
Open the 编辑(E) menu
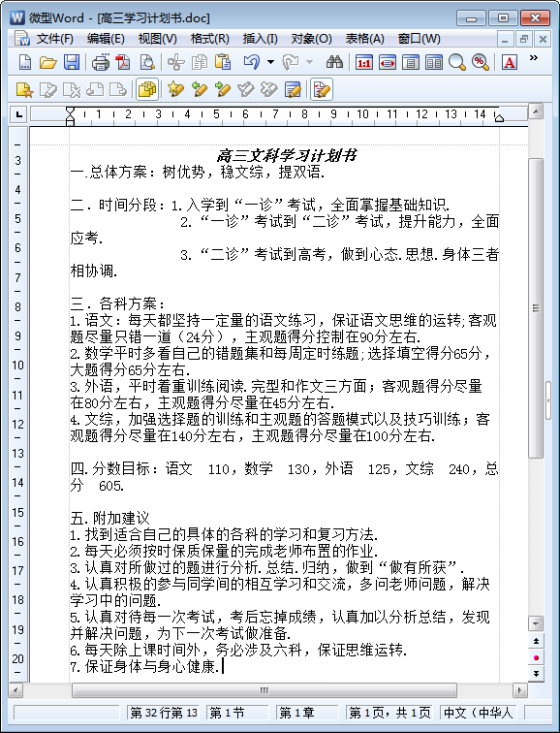(106, 39)
